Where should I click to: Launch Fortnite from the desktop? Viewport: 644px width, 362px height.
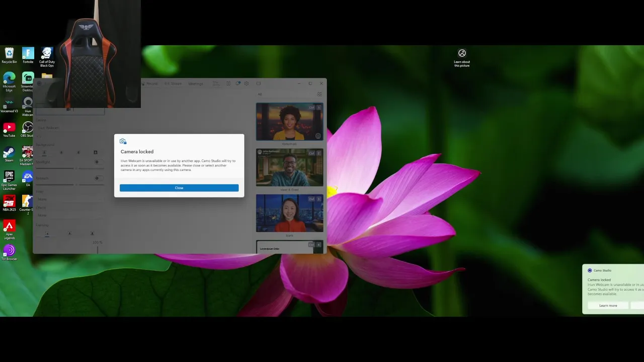28,56
